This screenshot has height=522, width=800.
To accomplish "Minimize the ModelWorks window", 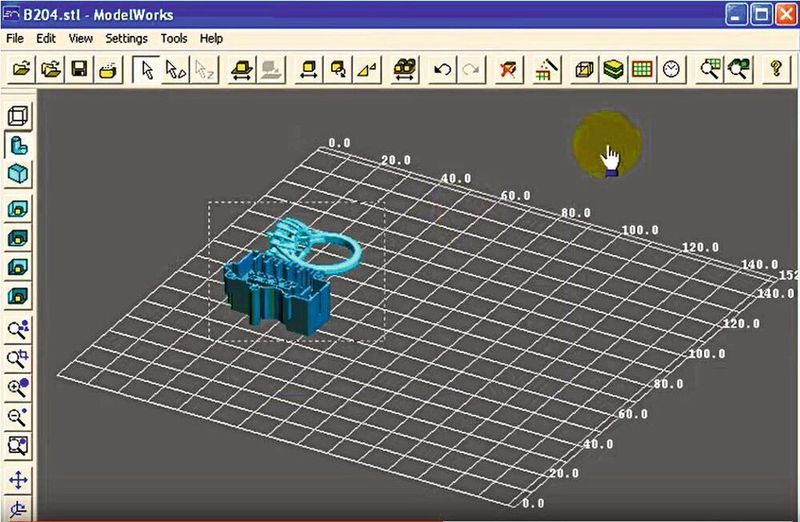I will tap(736, 15).
